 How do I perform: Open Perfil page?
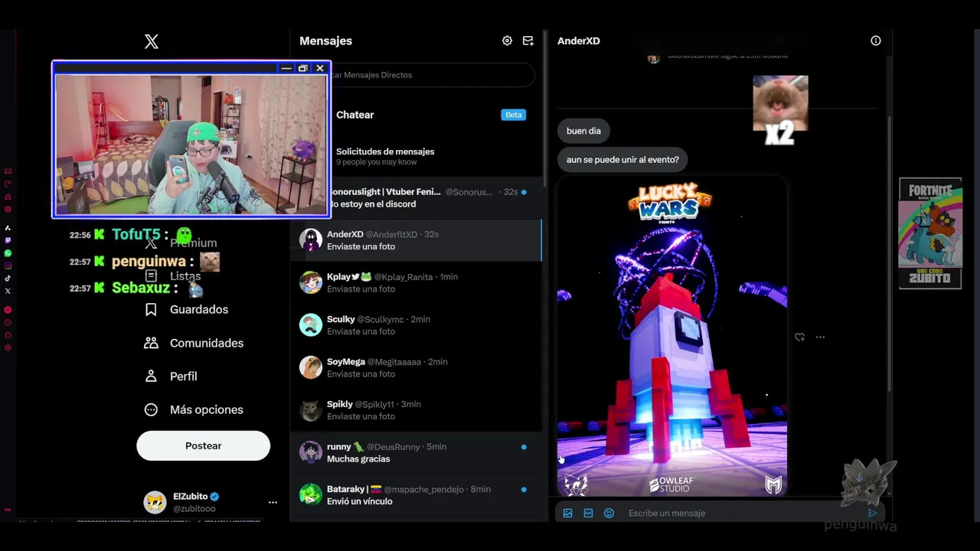171,377
